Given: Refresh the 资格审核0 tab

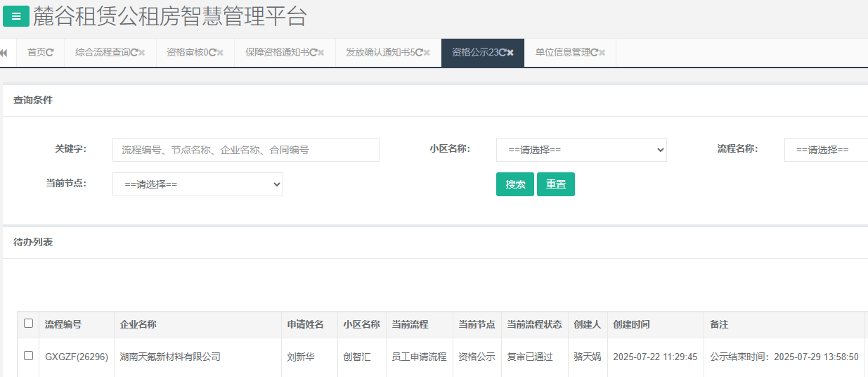Looking at the screenshot, I should 212,53.
